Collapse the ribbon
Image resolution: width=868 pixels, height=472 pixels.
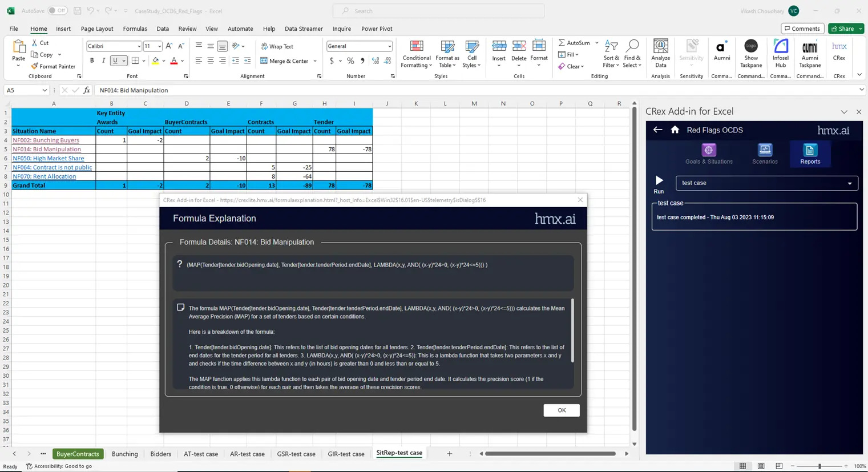click(859, 75)
